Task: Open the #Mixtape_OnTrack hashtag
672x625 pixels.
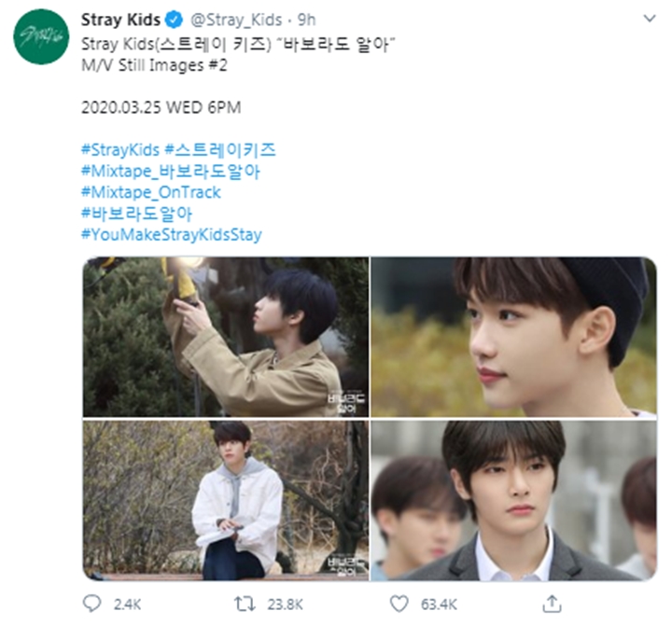Action: 151,192
